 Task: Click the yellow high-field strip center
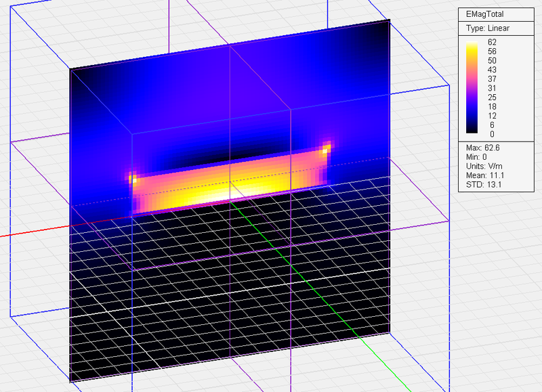(230, 184)
